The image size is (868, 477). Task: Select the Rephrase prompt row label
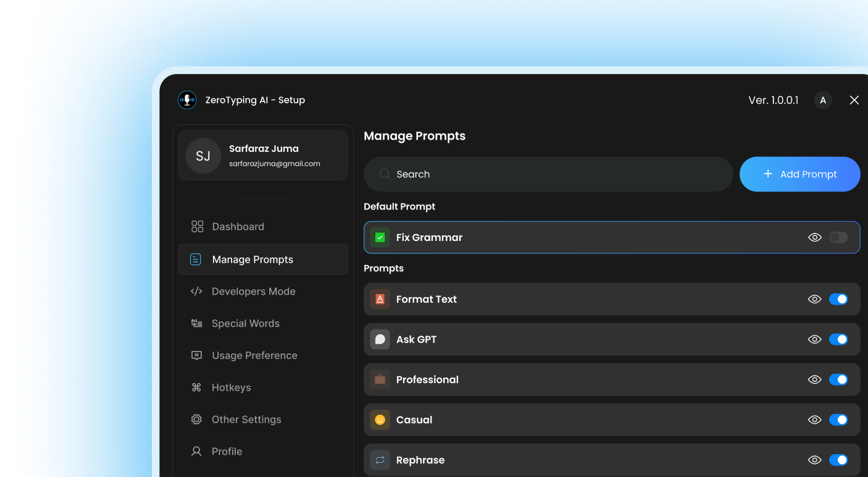[x=420, y=460]
